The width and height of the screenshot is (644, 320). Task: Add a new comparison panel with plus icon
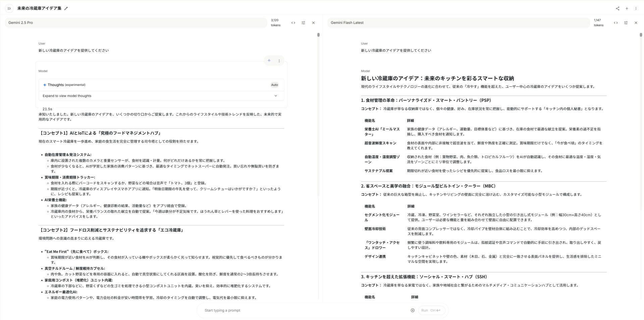click(x=627, y=8)
